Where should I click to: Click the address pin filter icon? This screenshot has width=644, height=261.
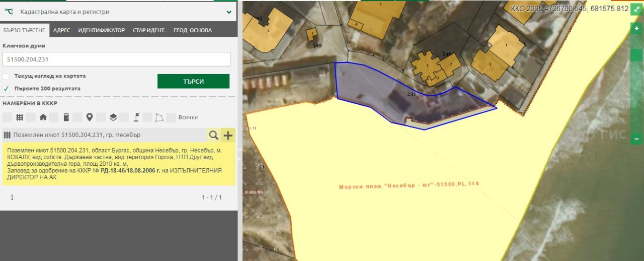click(90, 117)
